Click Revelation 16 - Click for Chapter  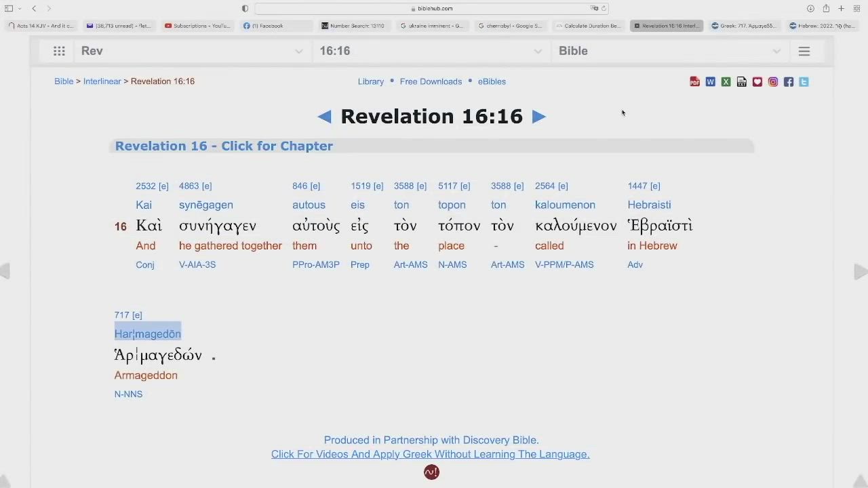pos(224,146)
